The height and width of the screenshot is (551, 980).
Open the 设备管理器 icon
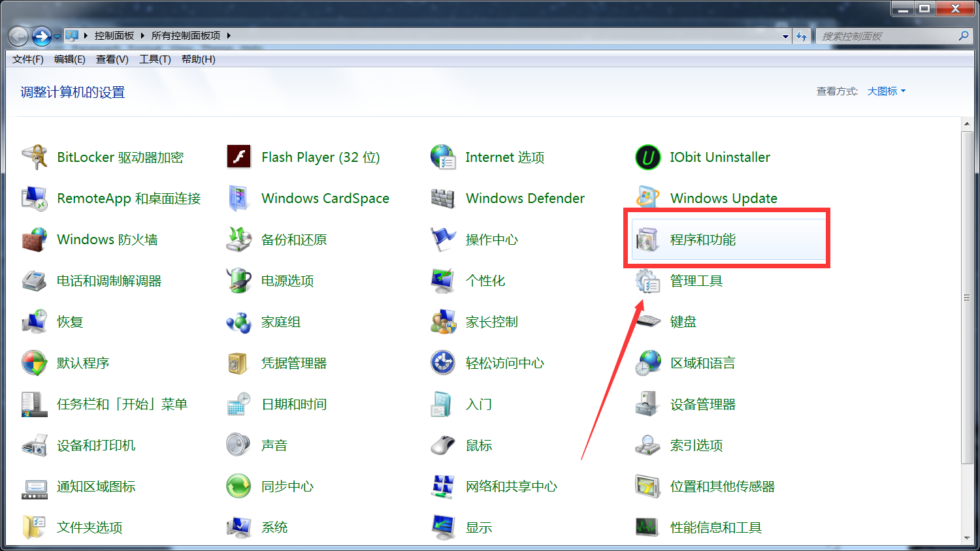pos(647,404)
